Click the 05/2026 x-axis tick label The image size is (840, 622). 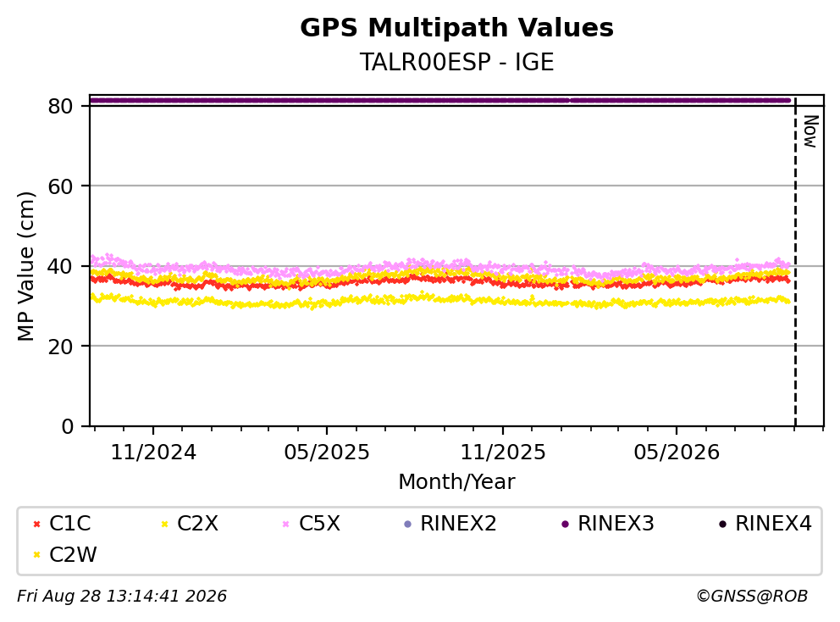coord(677,453)
